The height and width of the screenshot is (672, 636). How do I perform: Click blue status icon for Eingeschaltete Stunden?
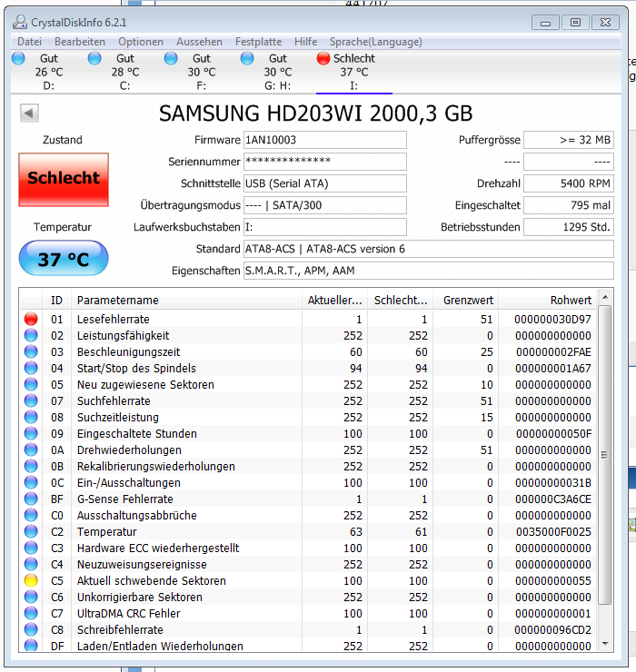(31, 433)
